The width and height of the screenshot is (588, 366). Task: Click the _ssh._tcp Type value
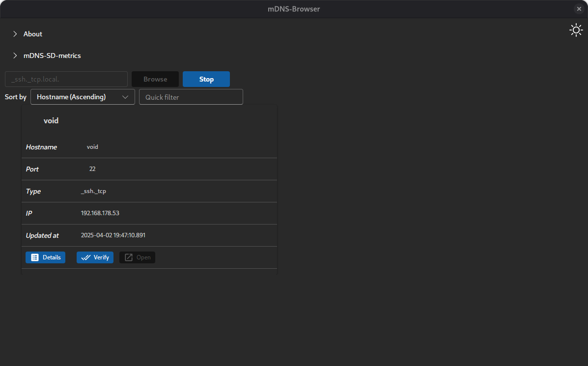(x=93, y=191)
